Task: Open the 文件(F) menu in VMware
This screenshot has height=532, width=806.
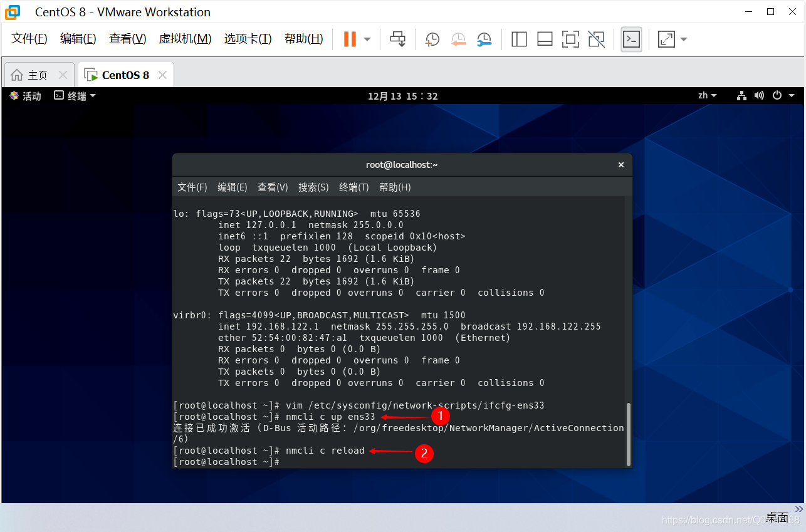Action: point(29,39)
